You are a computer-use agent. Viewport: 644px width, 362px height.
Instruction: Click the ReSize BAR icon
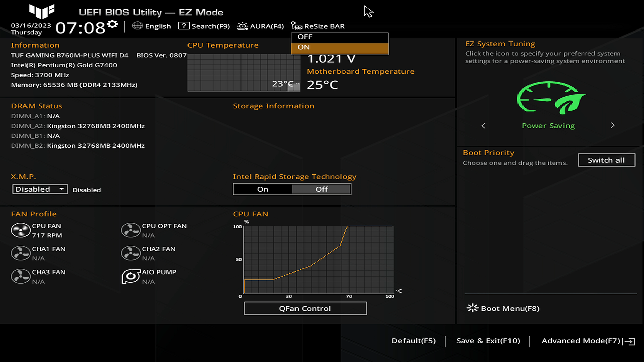click(x=296, y=26)
